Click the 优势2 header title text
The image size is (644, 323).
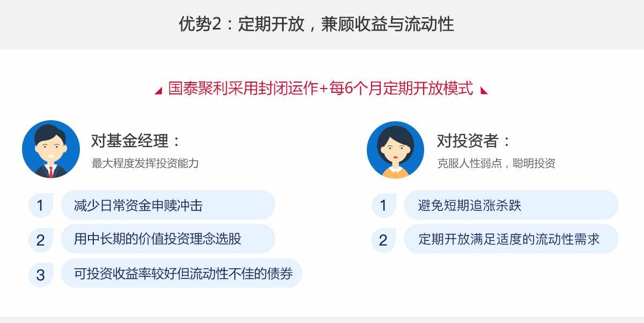[316, 25]
